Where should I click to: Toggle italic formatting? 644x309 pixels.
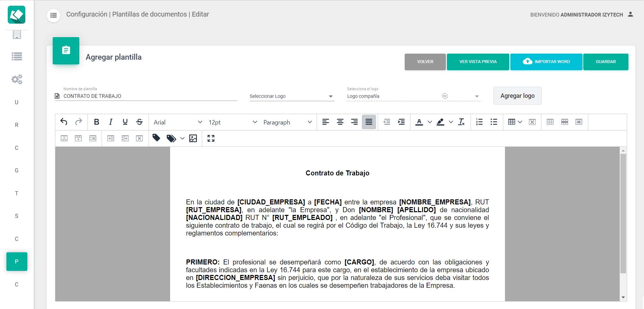111,122
